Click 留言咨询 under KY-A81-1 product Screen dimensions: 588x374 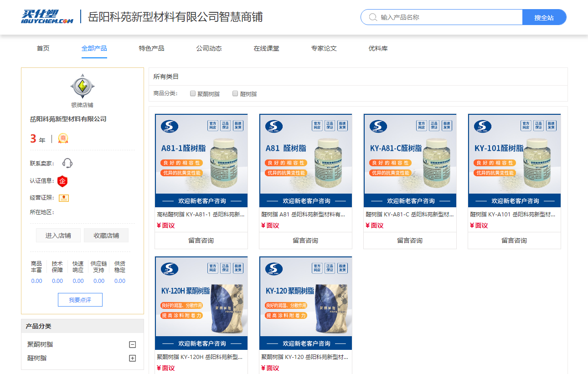pos(201,241)
